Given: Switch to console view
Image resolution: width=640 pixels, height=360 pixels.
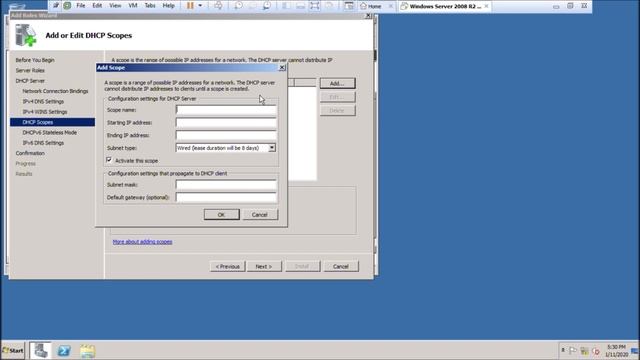Looking at the screenshot, I should [x=349, y=6].
